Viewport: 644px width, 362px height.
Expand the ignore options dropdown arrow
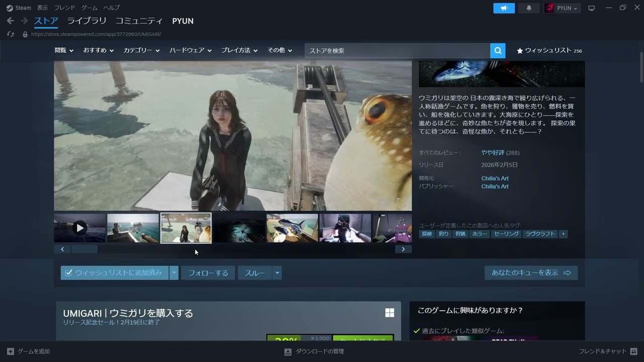(x=277, y=273)
